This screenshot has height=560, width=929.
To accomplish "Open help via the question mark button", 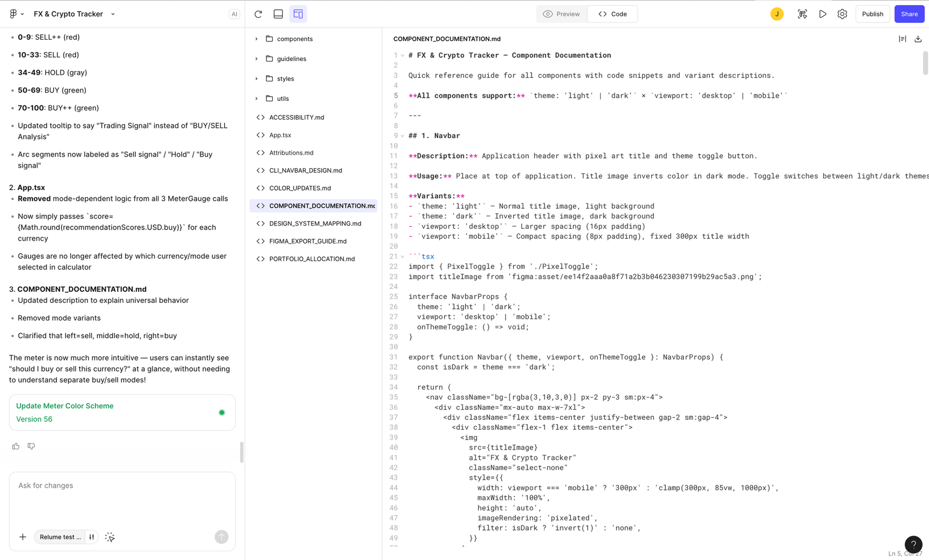I will coord(913,544).
